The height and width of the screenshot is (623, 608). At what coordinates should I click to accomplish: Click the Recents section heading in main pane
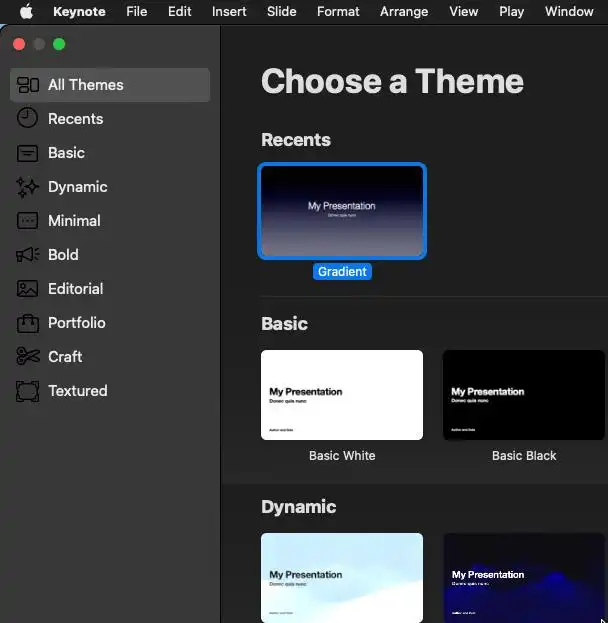click(296, 140)
